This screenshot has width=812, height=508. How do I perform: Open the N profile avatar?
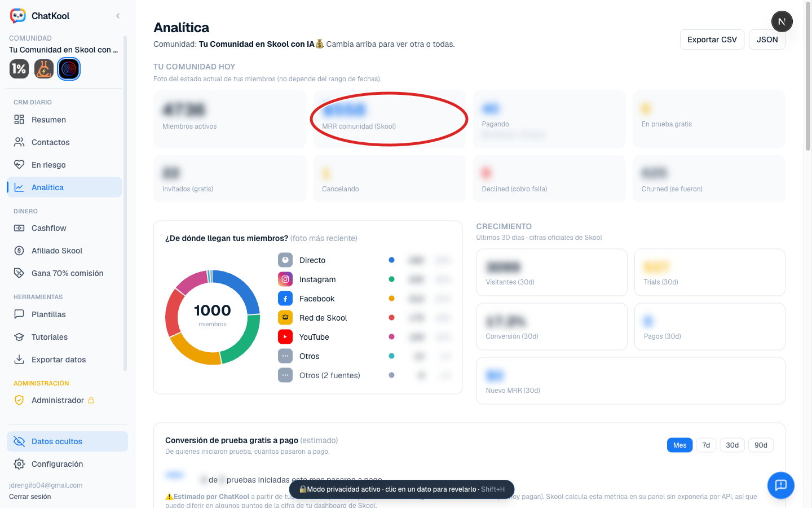[x=782, y=21]
